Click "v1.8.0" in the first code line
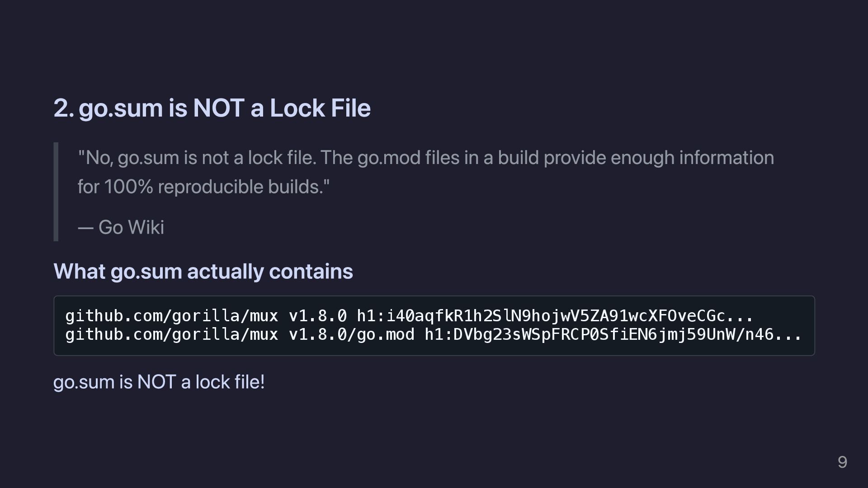This screenshot has width=868, height=488. tap(317, 315)
